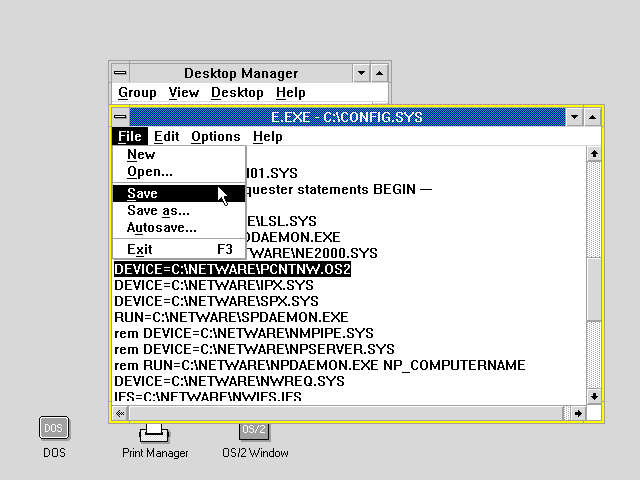This screenshot has height=480, width=640.
Task: Choose Autosave... in the File menu
Action: click(x=179, y=227)
